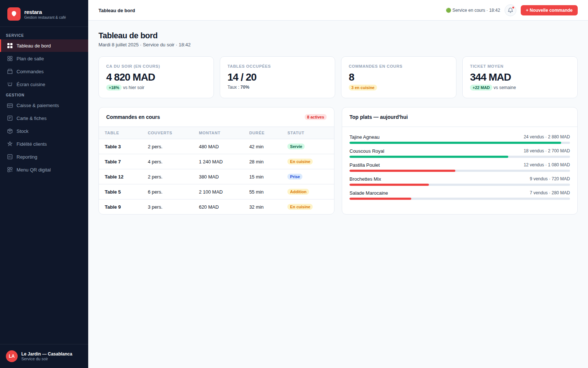The width and height of the screenshot is (588, 368).
Task: Click the restara logo icon
Action: [x=14, y=14]
